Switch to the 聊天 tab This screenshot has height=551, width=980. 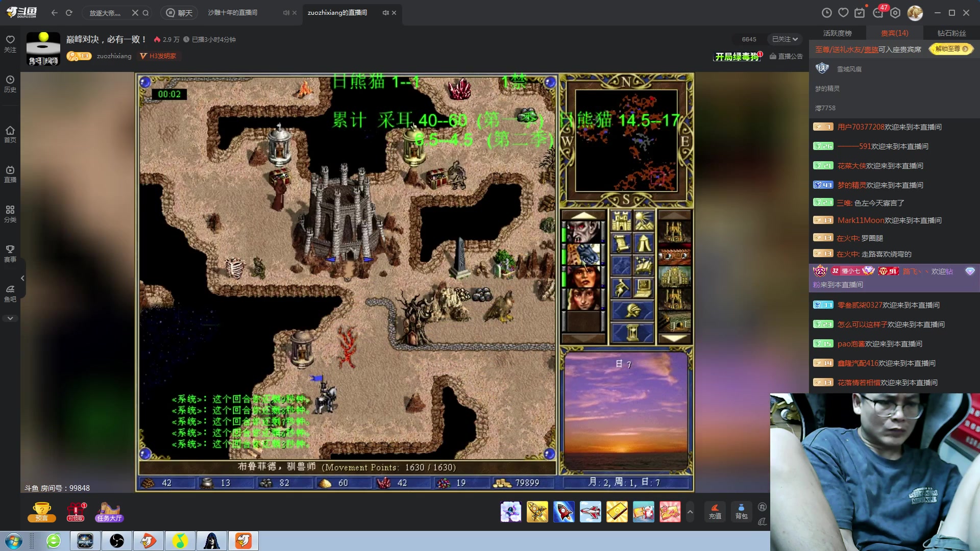[180, 13]
